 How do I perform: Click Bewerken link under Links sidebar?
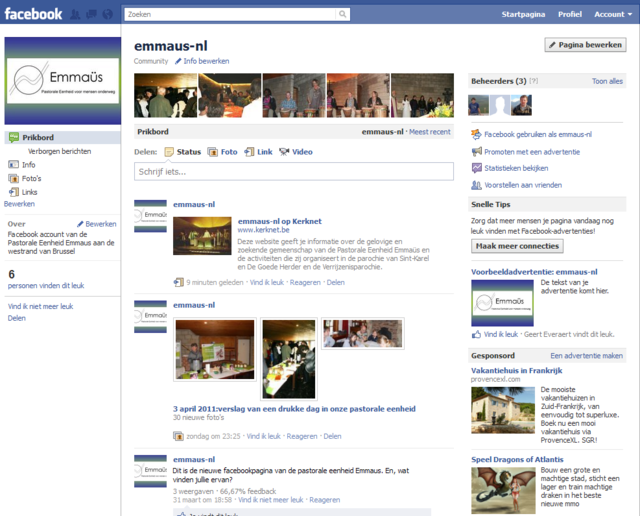19,204
